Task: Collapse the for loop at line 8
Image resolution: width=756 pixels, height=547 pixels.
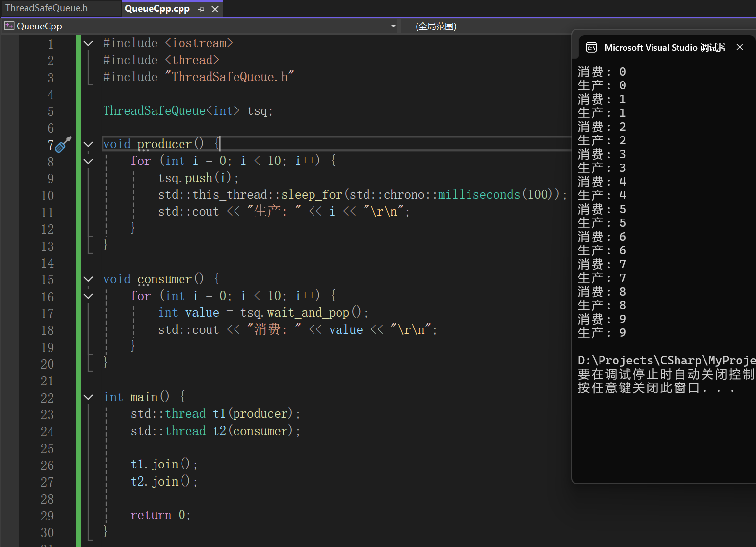Action: tap(88, 161)
